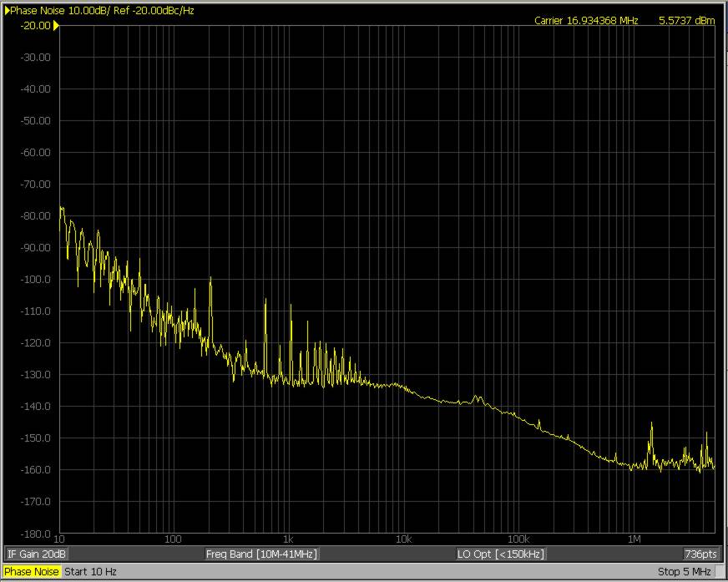
Task: Click the 1k label on frequency axis
Action: click(288, 539)
